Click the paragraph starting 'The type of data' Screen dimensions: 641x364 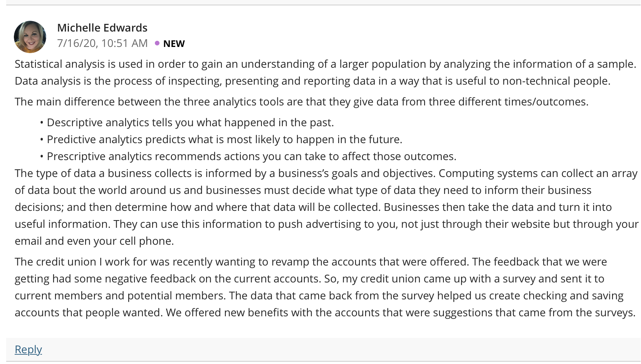(x=327, y=207)
